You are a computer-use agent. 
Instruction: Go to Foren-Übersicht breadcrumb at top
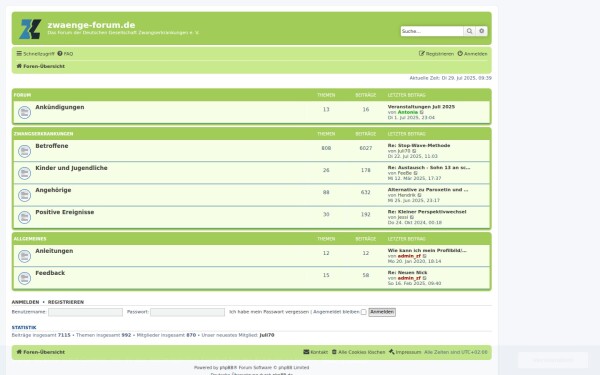tap(41, 66)
